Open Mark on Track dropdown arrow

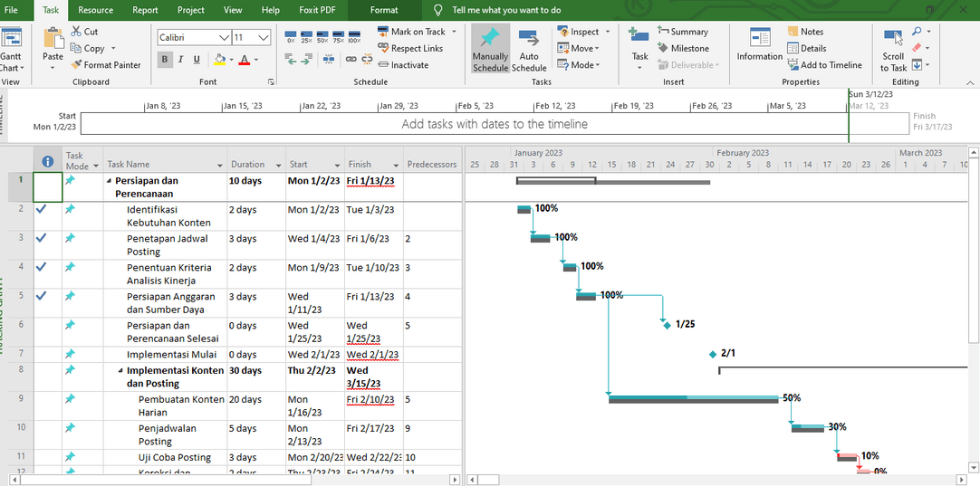point(454,32)
